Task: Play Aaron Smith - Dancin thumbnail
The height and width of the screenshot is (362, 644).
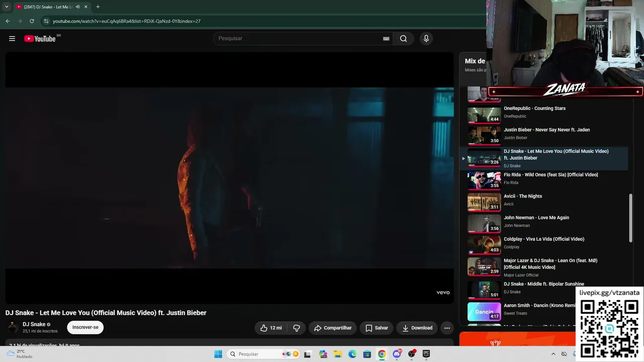Action: click(484, 311)
